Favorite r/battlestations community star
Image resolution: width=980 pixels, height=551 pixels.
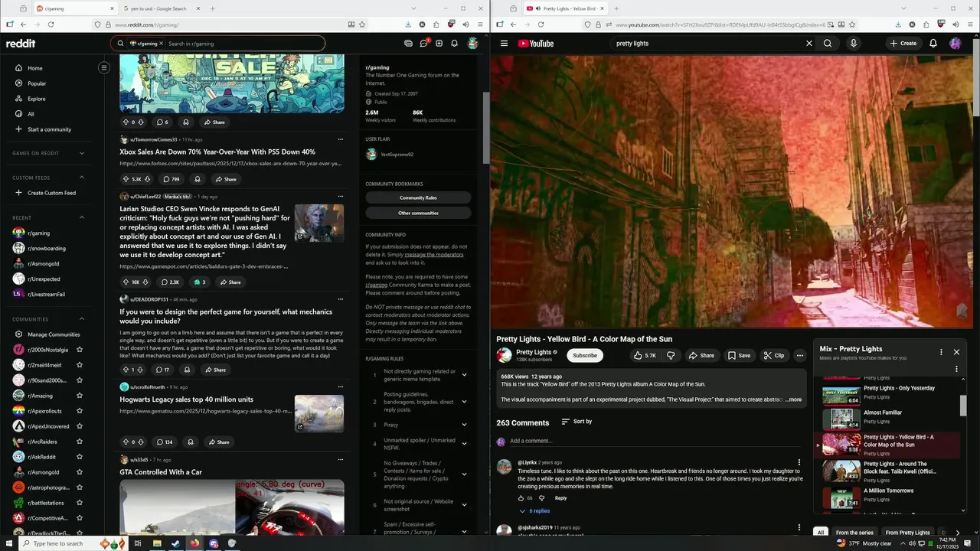(80, 503)
